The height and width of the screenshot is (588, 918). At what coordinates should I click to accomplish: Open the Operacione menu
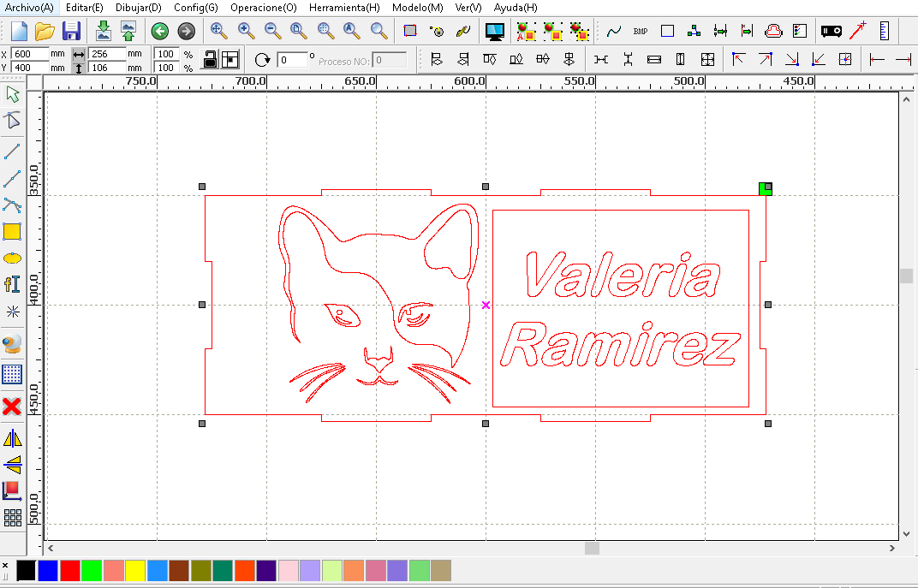click(x=263, y=8)
